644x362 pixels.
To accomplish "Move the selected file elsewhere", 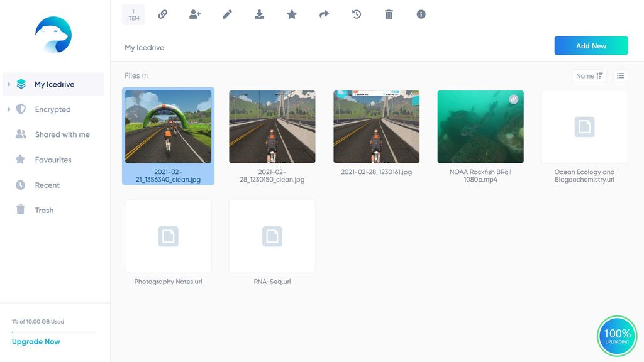I will 324,14.
